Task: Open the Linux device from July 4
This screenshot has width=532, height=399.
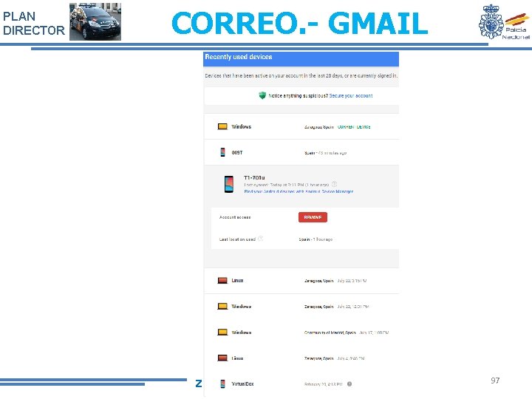Action: pyautogui.click(x=237, y=358)
